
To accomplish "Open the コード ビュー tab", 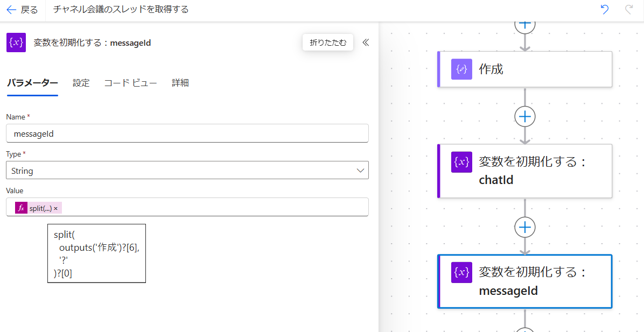I will [131, 83].
